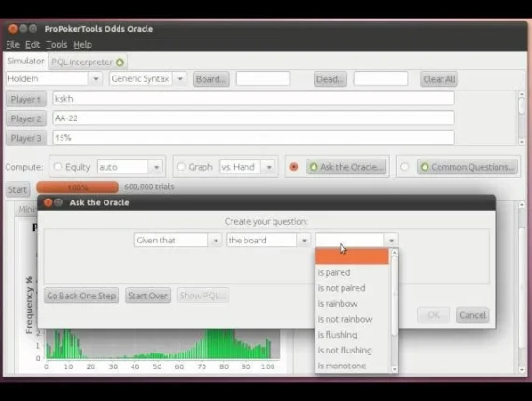Click scroll-up arrow in dropdown list
Viewport: 532px width, 401px height.
(x=394, y=252)
